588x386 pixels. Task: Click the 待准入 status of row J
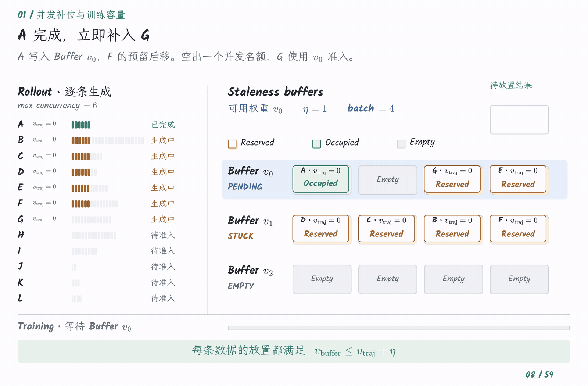coord(163,267)
